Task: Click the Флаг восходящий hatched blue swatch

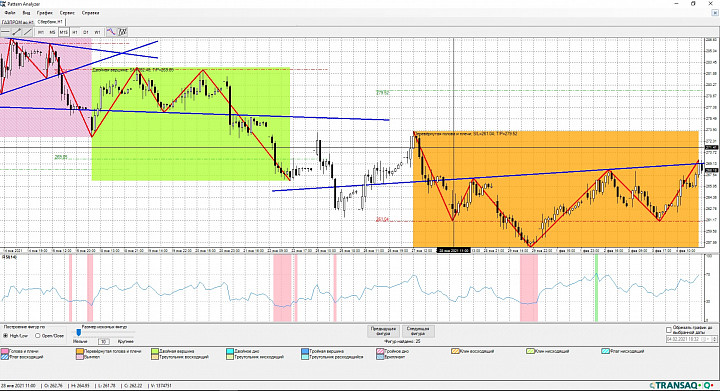Action: tap(5, 357)
